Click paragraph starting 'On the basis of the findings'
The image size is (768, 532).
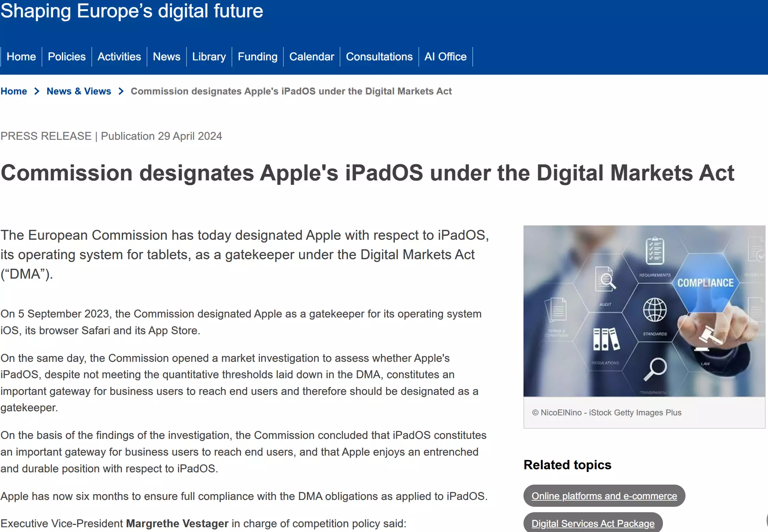(243, 452)
